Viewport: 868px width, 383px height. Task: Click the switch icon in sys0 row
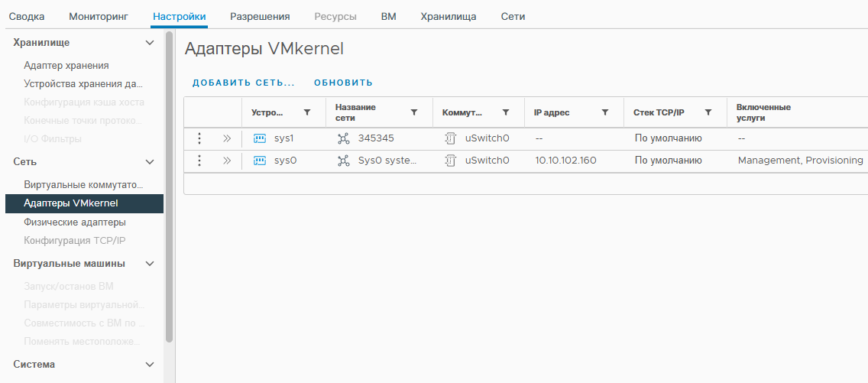[x=451, y=161]
